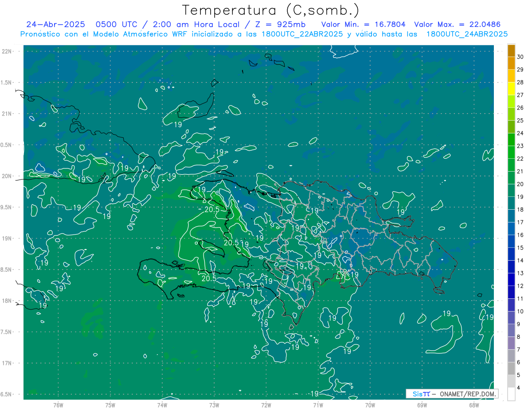
Task: Click the latitude axis label "20N"
Action: coord(8,176)
